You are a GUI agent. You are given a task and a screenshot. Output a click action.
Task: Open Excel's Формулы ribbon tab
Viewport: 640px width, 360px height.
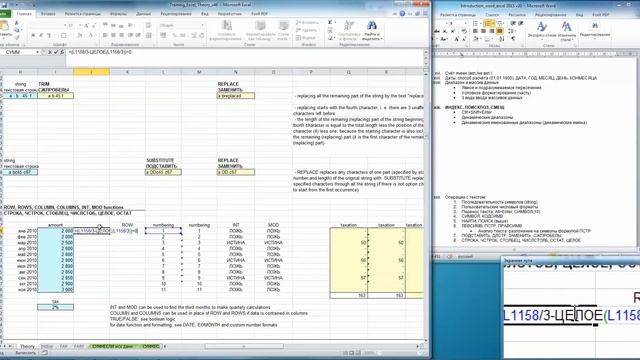point(118,14)
